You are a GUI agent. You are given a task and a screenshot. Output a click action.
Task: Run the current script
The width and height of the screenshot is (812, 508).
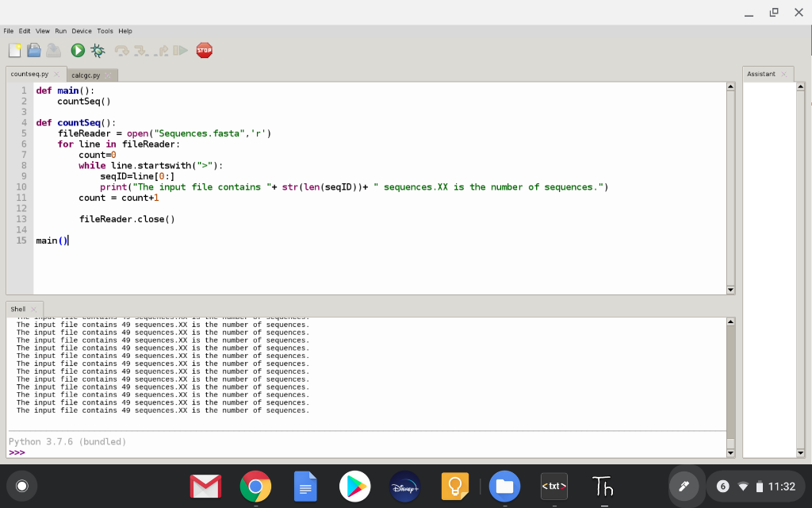[76, 50]
